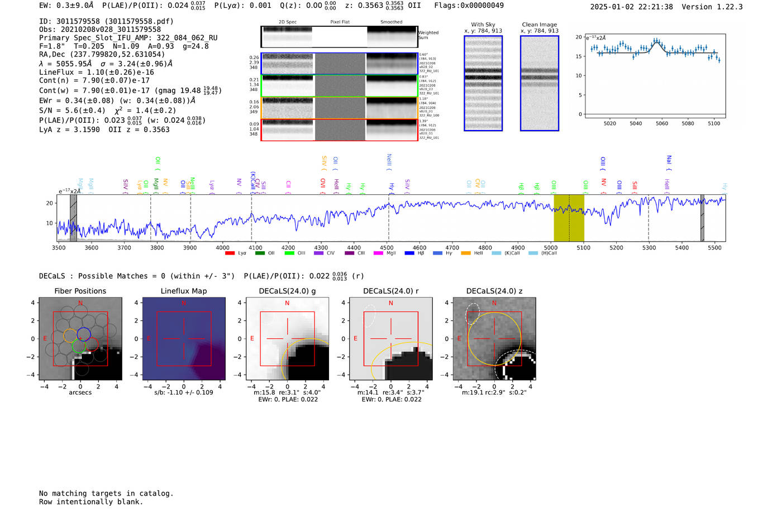
Task: Click the EW: 0.3±9.0Å header value
Action: (66, 6)
